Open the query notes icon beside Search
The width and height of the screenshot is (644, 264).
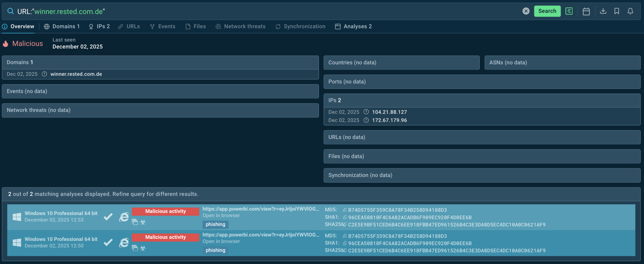[569, 11]
